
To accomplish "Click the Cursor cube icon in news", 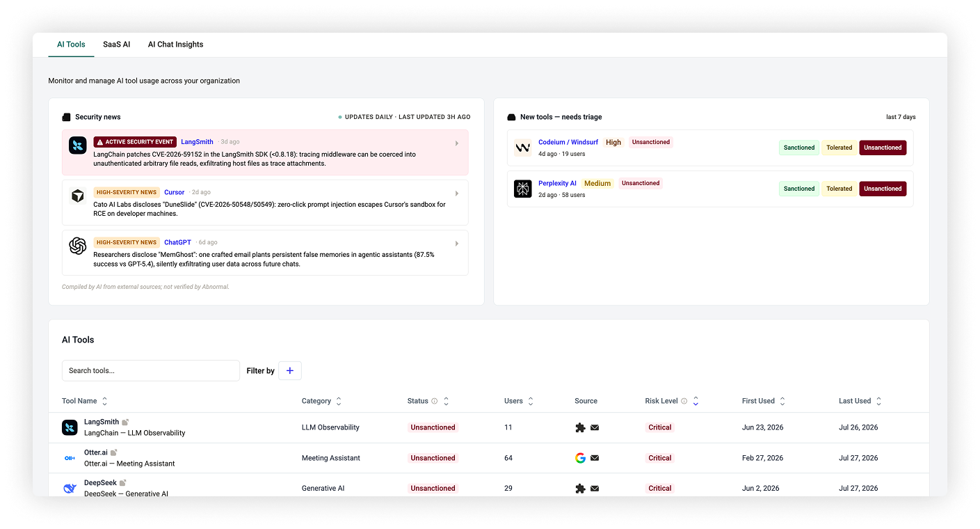I will [x=77, y=196].
